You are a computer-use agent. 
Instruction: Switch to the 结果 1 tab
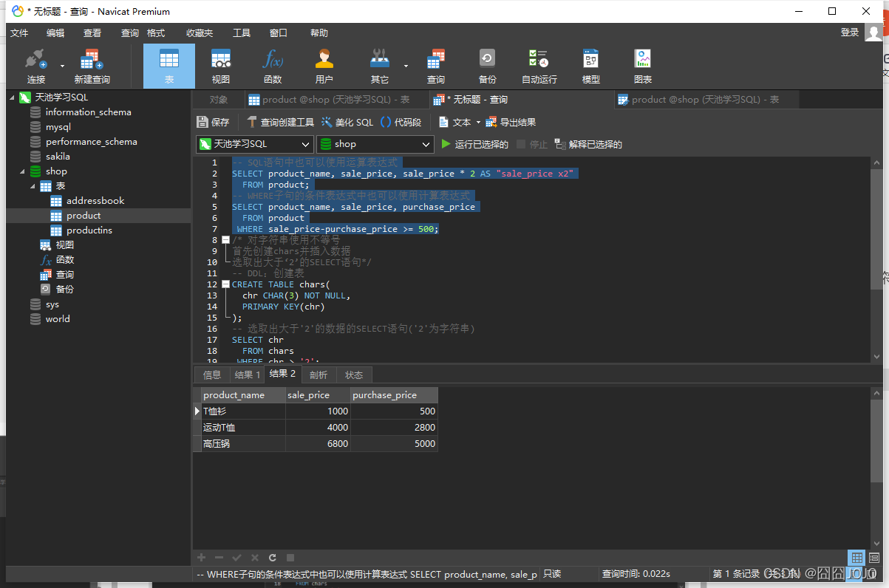coord(247,375)
